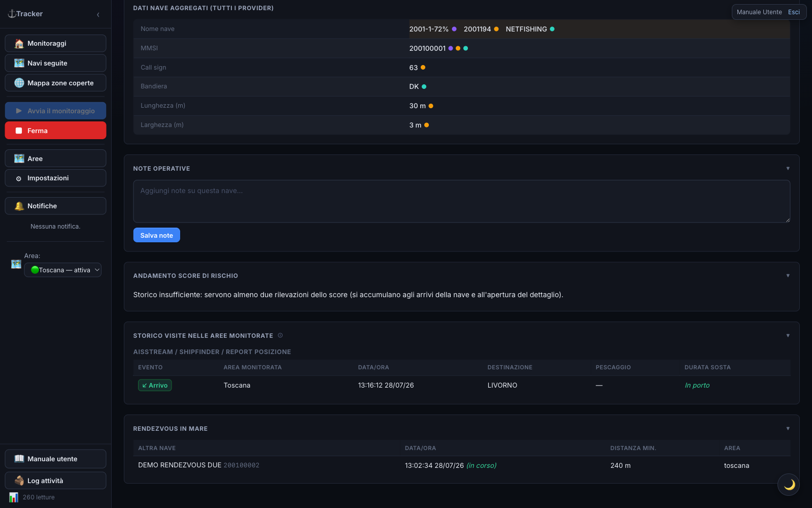Click the orange provider dot next to 2001194

496,29
